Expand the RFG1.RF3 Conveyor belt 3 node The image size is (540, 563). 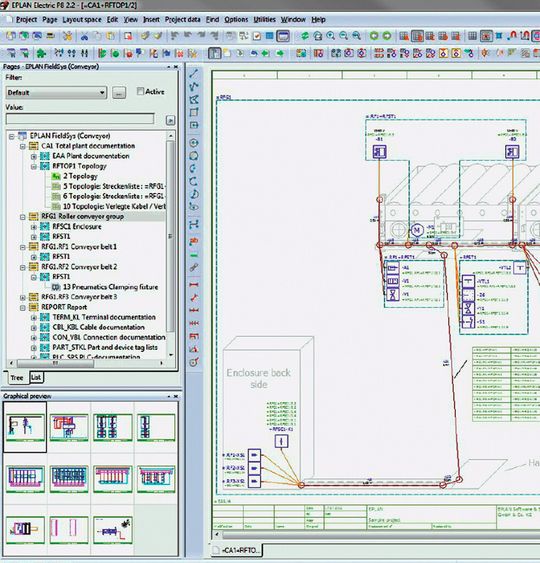point(23,297)
